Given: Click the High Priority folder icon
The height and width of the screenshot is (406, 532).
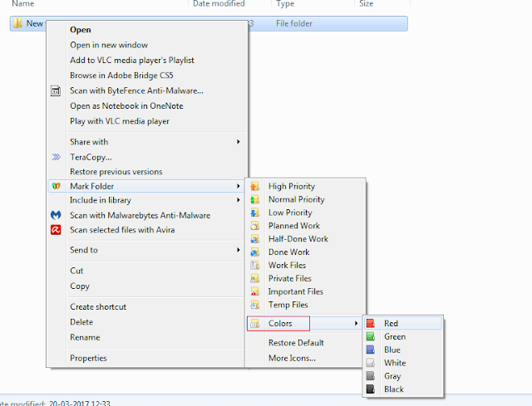Looking at the screenshot, I should click(255, 186).
